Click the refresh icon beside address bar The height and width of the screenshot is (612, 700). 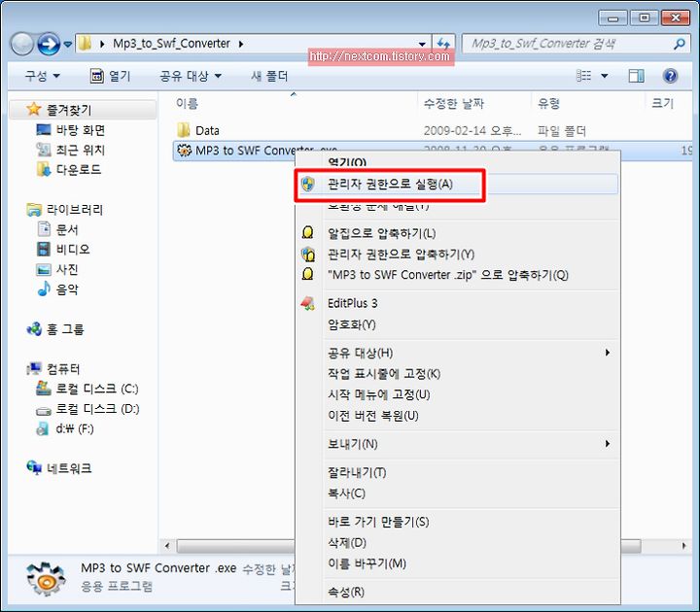443,44
